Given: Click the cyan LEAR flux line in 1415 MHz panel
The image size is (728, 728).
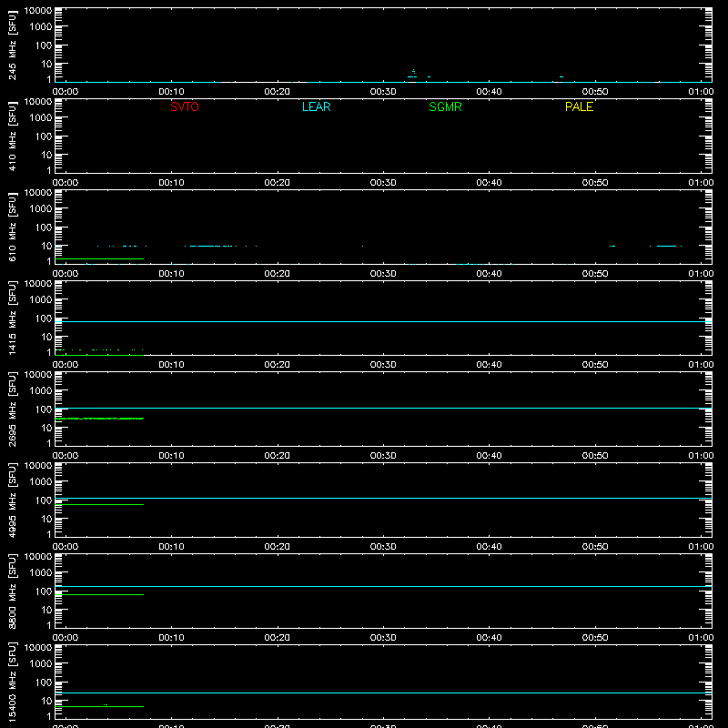Looking at the screenshot, I should point(383,321).
